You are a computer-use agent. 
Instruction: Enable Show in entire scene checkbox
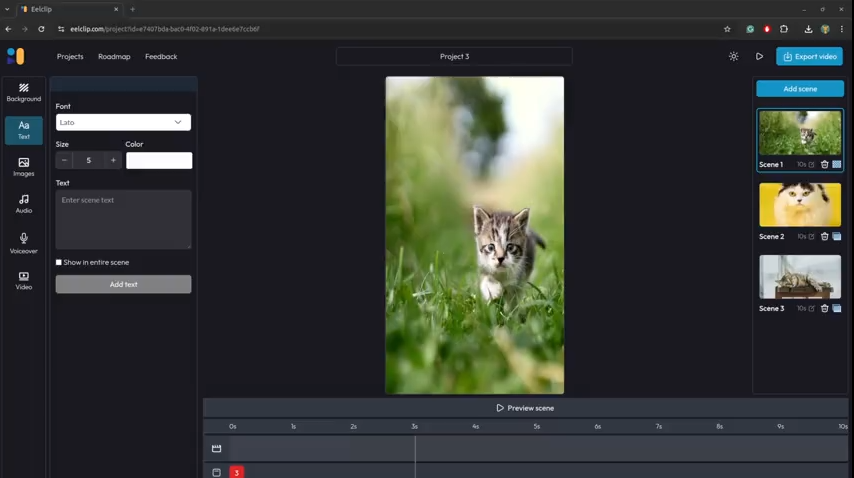59,263
